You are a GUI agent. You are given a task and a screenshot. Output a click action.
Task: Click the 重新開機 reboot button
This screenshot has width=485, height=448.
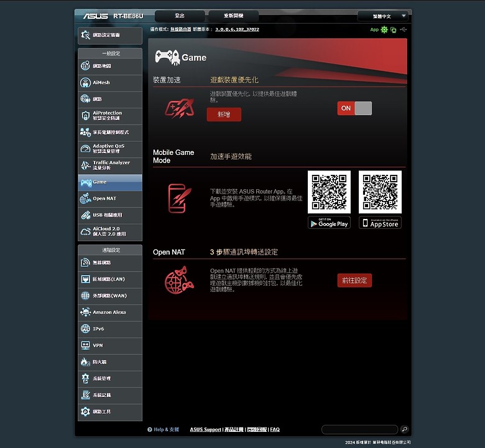coord(234,16)
